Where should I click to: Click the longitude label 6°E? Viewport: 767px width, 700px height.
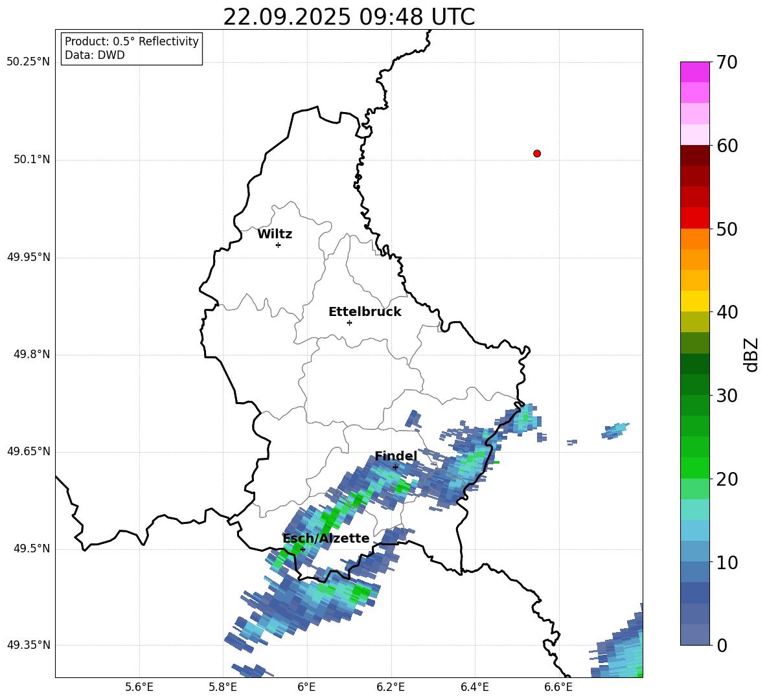pos(306,687)
